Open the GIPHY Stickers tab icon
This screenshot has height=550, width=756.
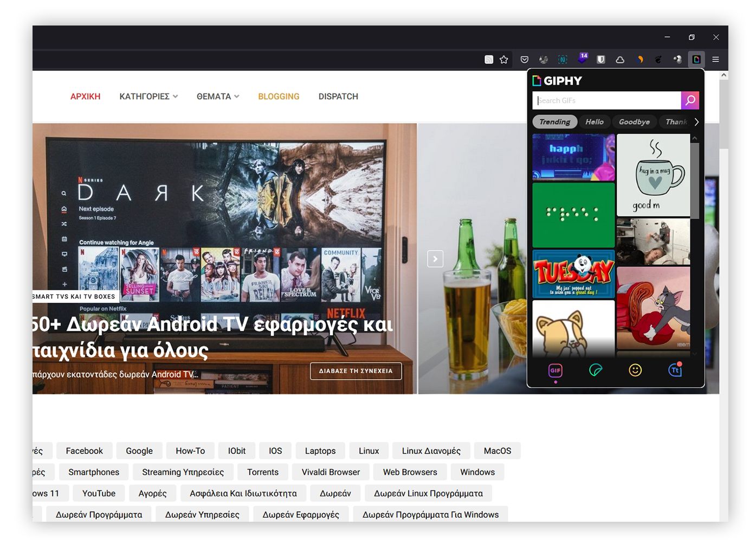pyautogui.click(x=595, y=370)
